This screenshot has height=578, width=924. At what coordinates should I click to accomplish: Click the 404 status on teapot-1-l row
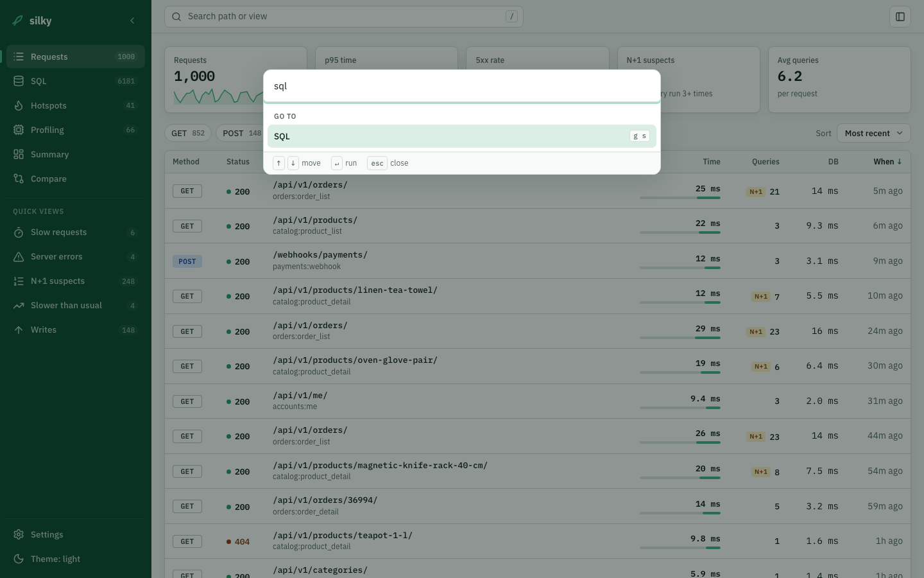pyautogui.click(x=238, y=541)
